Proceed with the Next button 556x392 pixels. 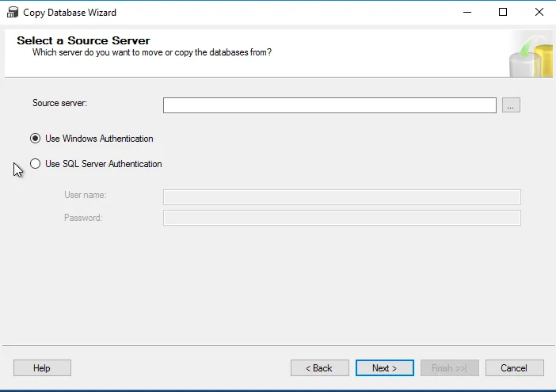pyautogui.click(x=385, y=368)
